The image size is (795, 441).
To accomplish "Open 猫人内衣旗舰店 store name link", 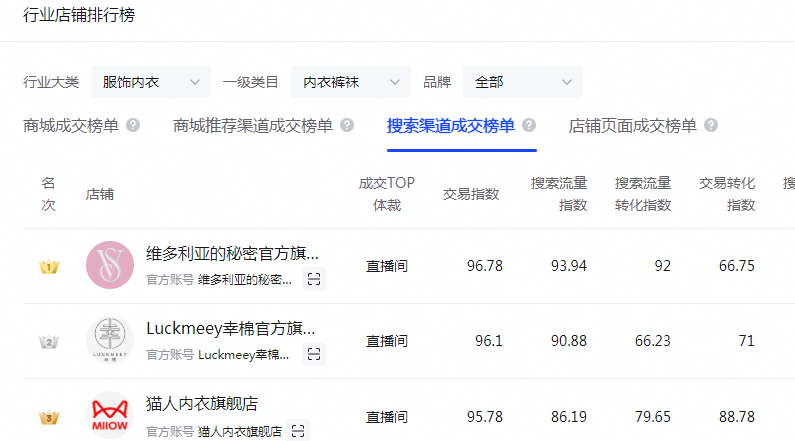I will [202, 403].
